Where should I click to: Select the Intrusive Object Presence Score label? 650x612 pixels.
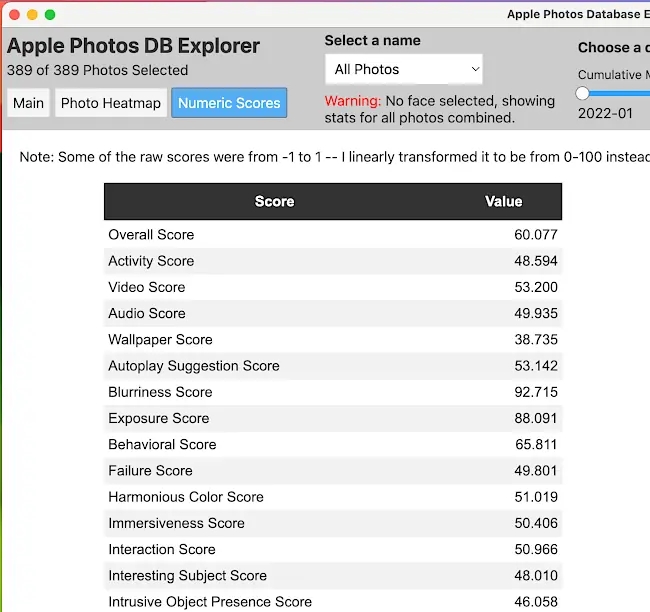pyautogui.click(x=210, y=602)
